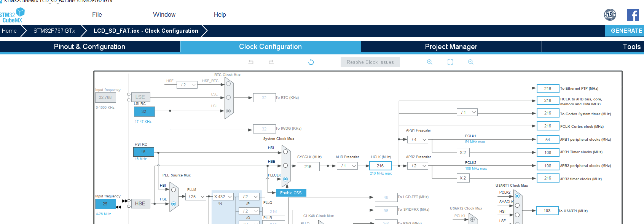Click APB1 Timer clocks 108 value
Image resolution: width=644 pixels, height=224 pixels.
point(548,153)
